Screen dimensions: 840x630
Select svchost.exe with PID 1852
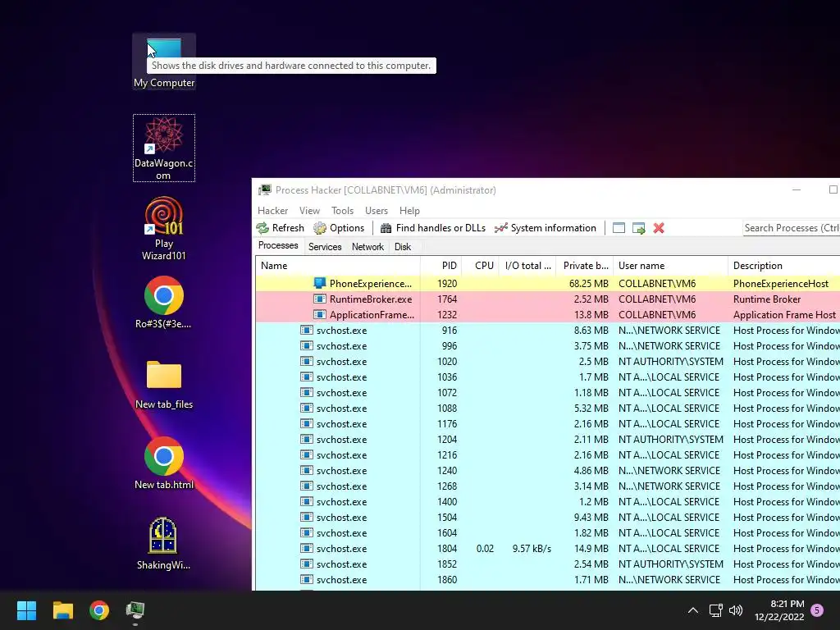[547, 564]
